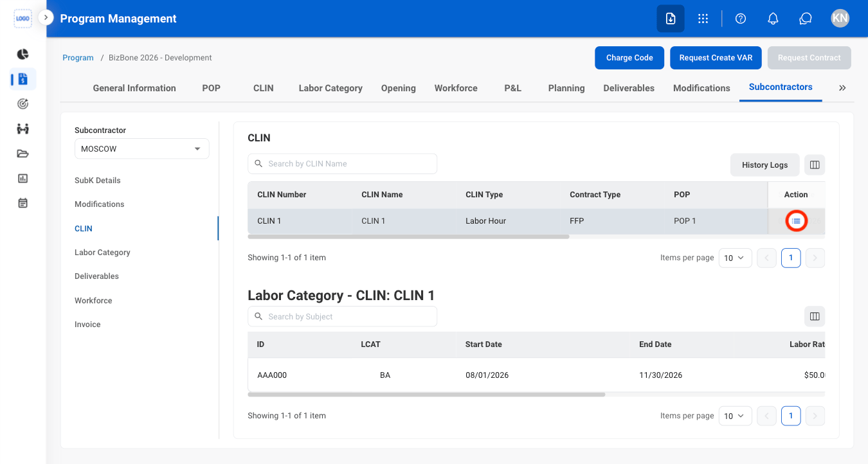Click Labor Category next page arrow
868x464 pixels.
[x=815, y=416]
